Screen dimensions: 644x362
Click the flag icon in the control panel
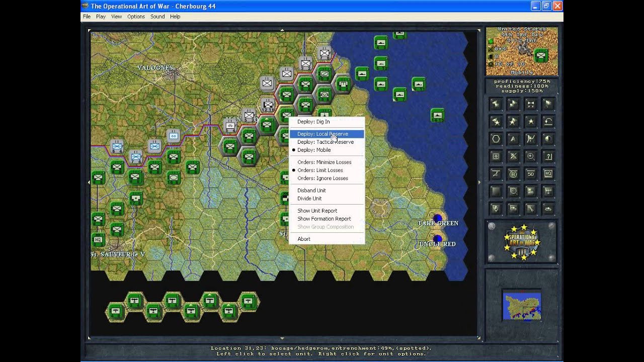coord(548,104)
